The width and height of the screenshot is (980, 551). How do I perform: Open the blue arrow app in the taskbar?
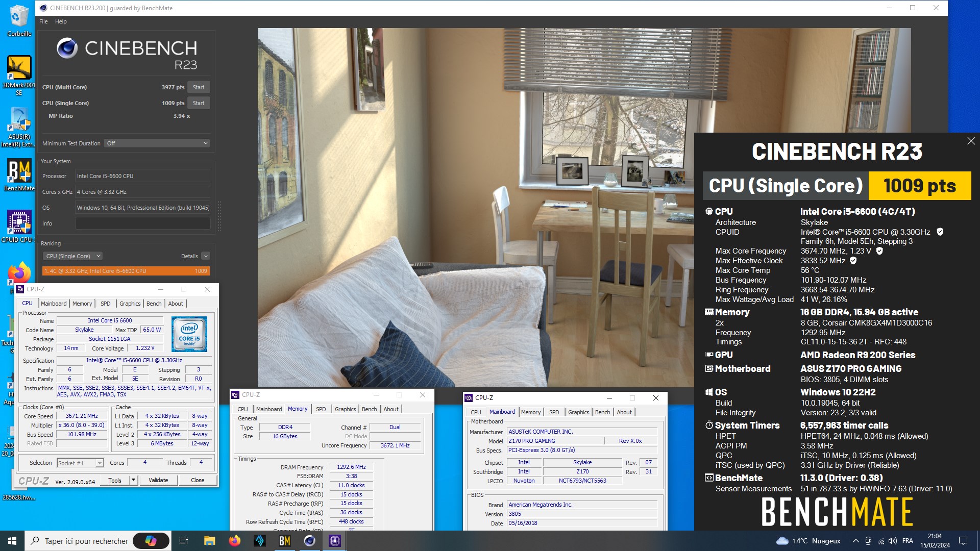click(x=259, y=541)
